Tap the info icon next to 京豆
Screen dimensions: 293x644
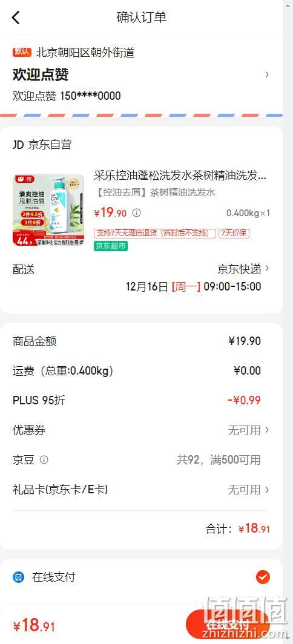tap(44, 459)
